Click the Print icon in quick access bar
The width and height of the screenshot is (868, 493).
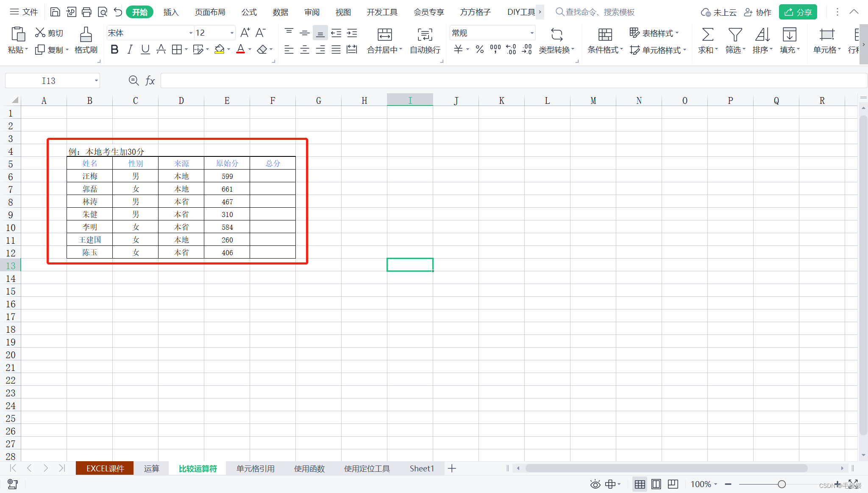click(x=86, y=12)
